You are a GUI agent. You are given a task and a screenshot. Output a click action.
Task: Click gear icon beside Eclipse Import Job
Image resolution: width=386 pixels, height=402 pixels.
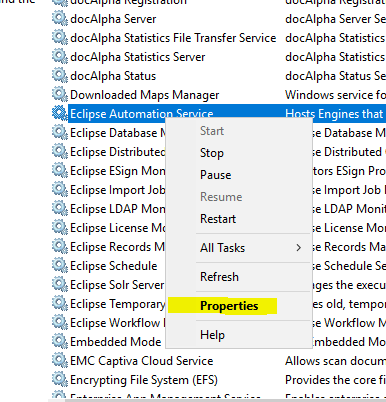(x=60, y=190)
